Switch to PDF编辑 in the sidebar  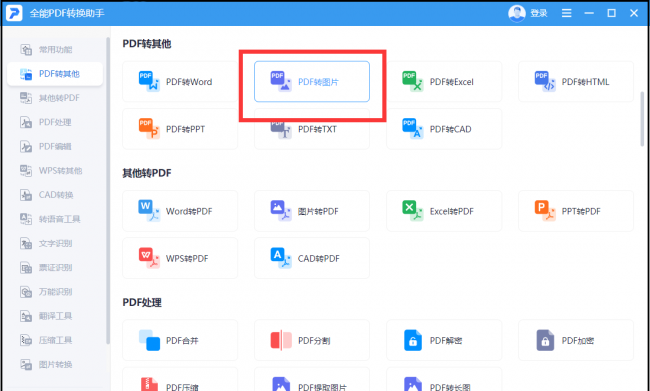coord(55,146)
